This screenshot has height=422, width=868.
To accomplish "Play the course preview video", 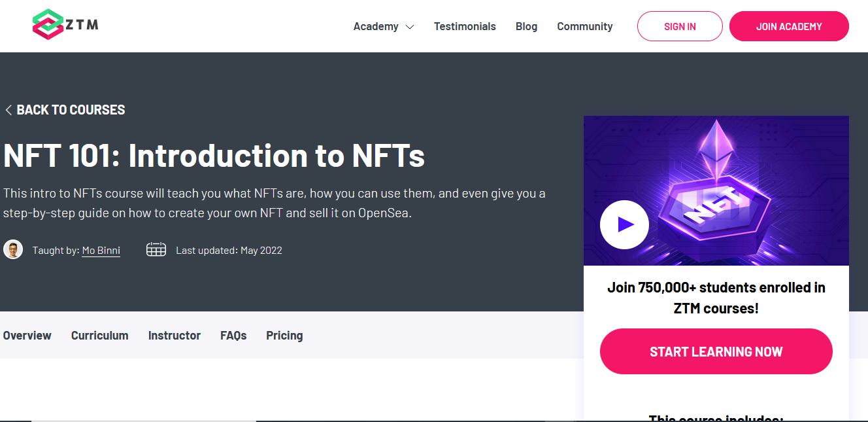I will [624, 224].
